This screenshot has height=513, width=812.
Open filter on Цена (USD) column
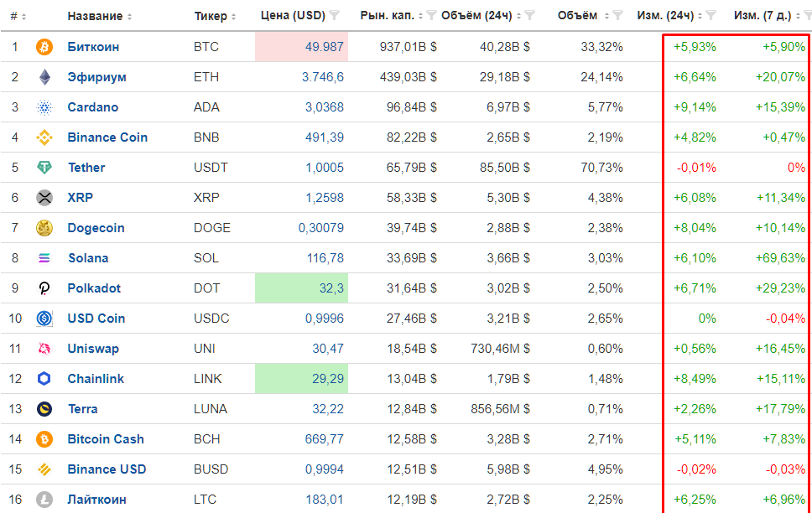tap(335, 16)
